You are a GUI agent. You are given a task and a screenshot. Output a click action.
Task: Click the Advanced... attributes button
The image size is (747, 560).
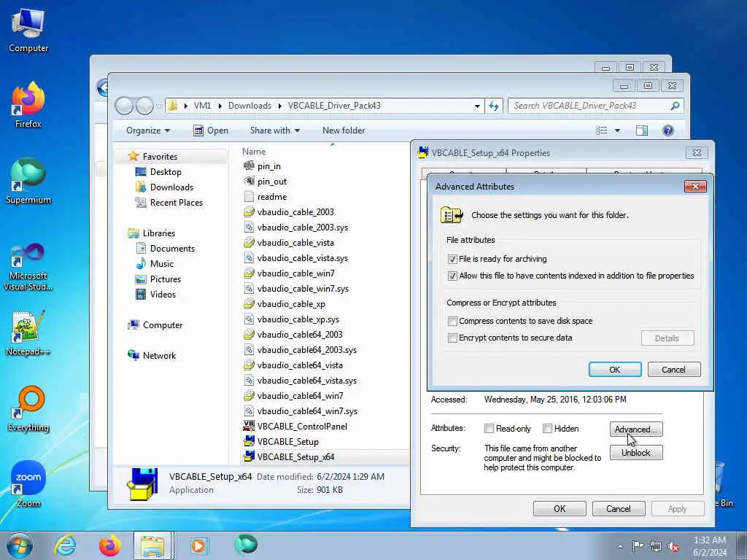point(635,429)
